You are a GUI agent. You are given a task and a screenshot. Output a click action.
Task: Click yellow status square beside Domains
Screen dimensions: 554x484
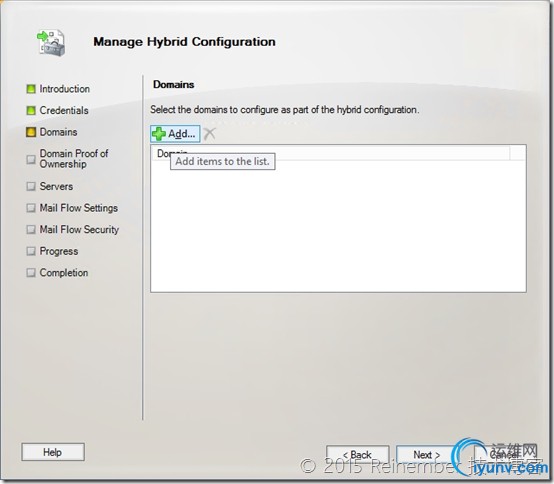coord(31,132)
